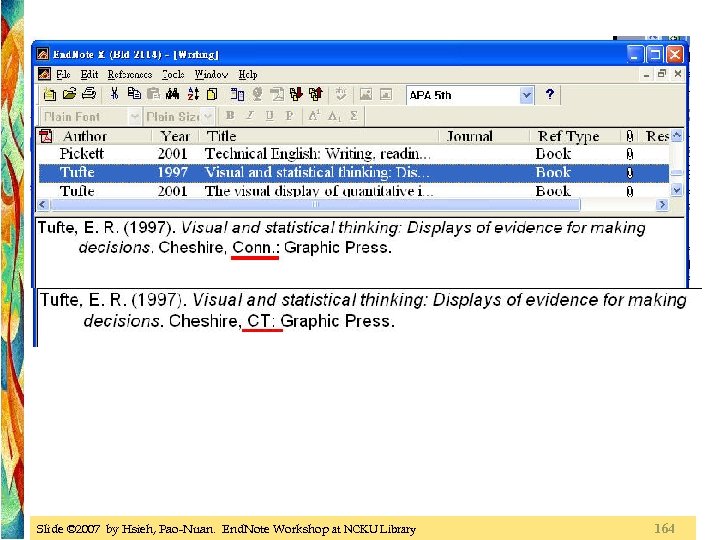Click the Open Library folder icon
This screenshot has width=720, height=540.
[69, 94]
